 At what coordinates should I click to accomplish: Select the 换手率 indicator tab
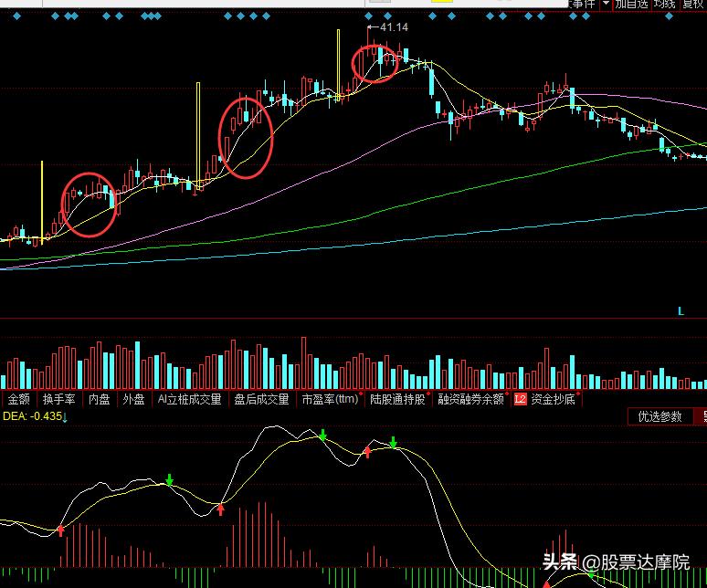[x=58, y=399]
